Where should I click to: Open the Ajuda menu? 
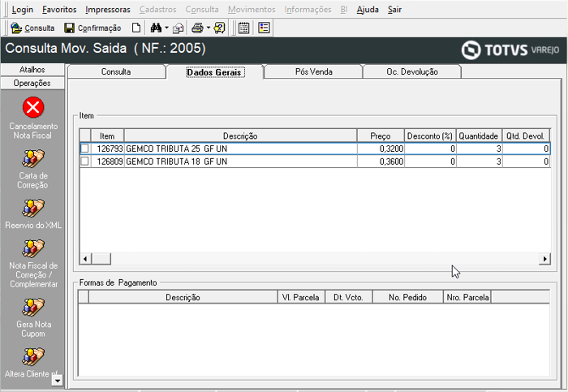368,10
